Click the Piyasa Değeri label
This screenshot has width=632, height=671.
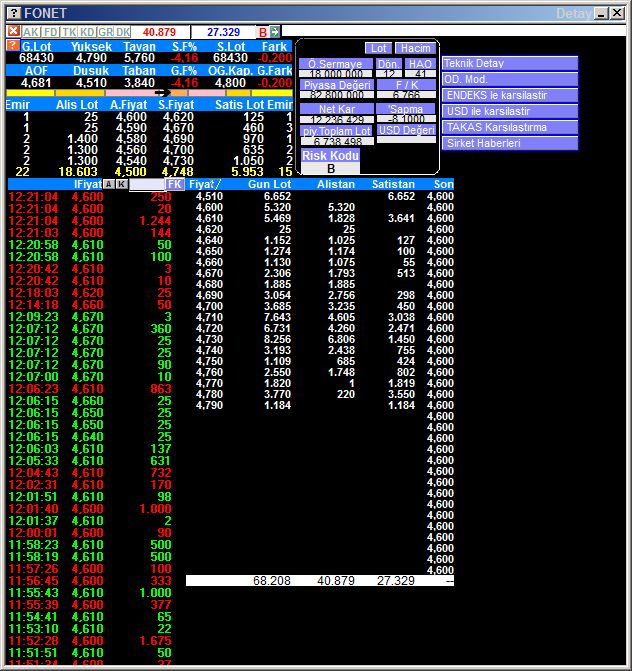337,85
